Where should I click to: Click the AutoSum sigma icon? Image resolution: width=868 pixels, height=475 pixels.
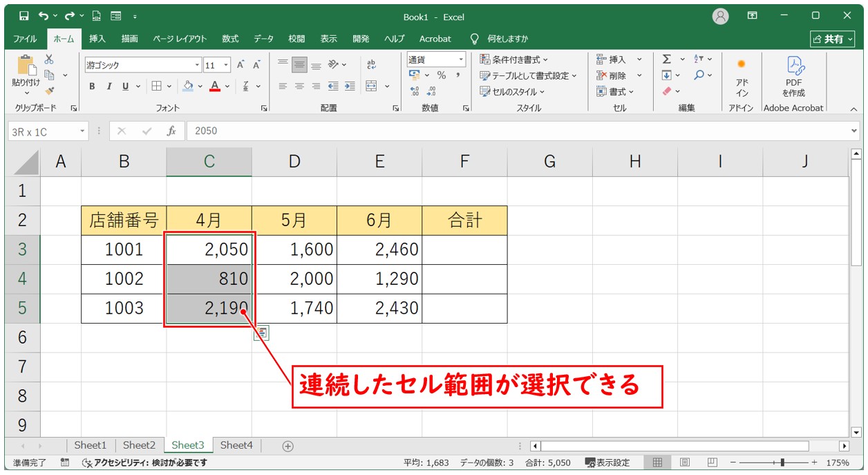[666, 59]
